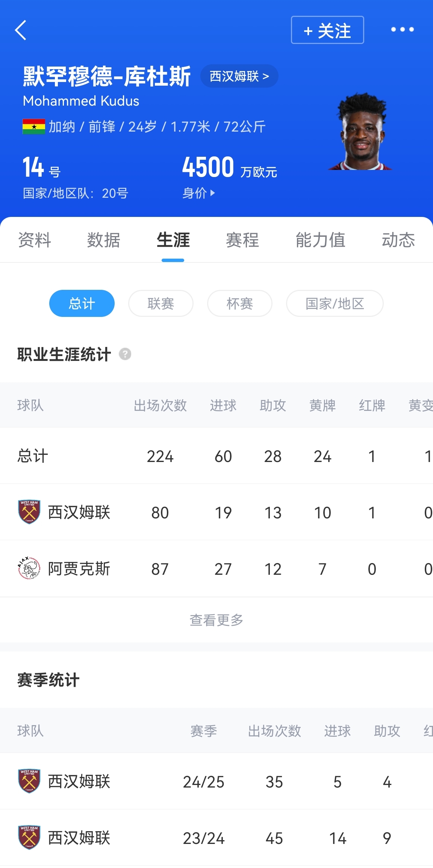433x868 pixels.
Task: Tap Mohammed Kudus player portrait
Action: [x=362, y=132]
